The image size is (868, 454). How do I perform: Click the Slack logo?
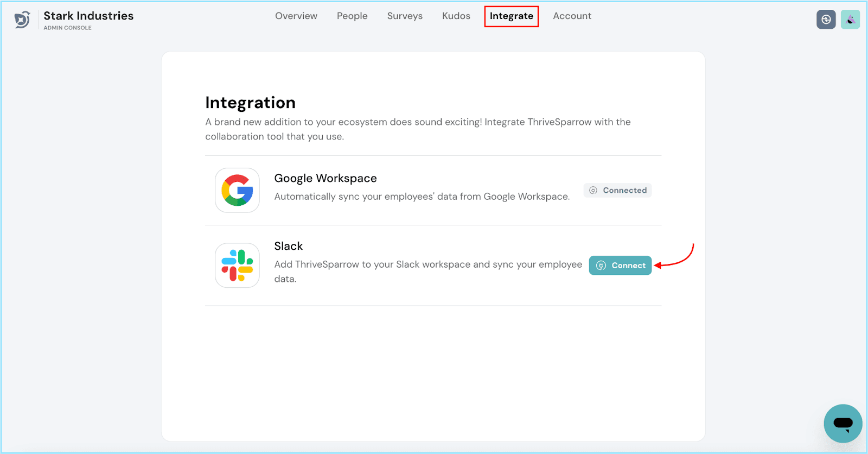(x=237, y=265)
